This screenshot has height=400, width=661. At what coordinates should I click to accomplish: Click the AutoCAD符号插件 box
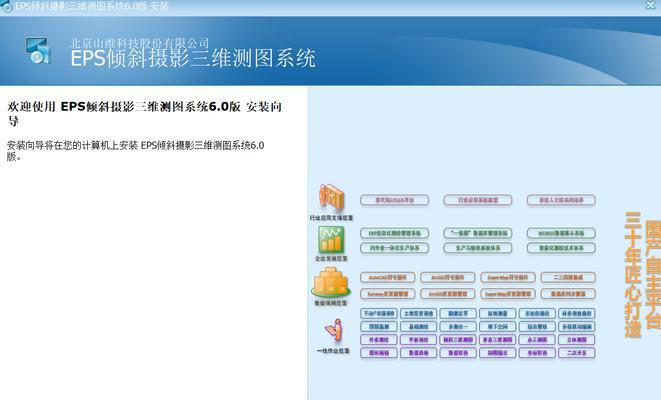388,277
